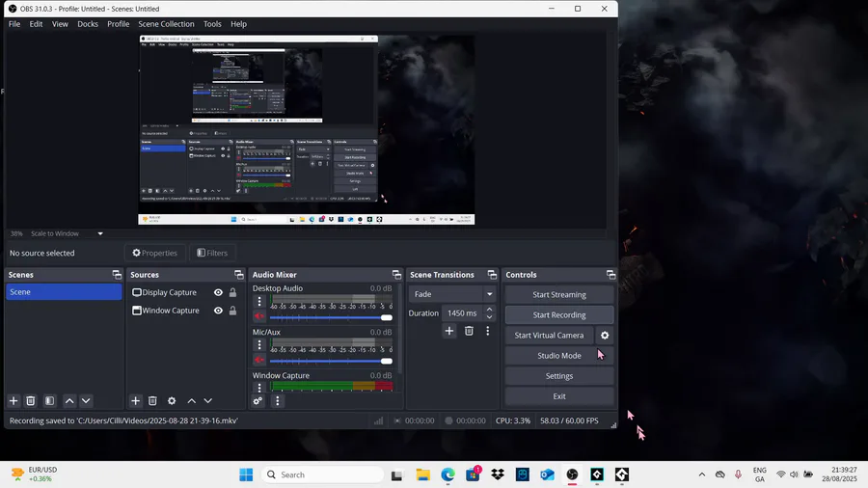Add a new source with plus icon
This screenshot has height=488, width=868.
(135, 400)
